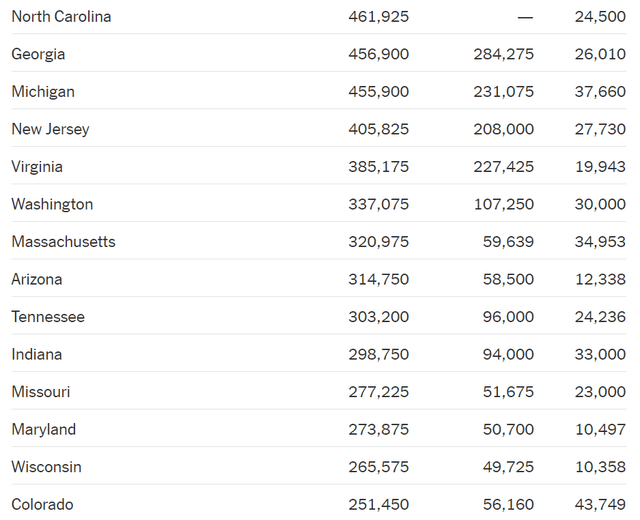The height and width of the screenshot is (520, 640).
Task: Click the 461,925 value for North Carolina
Action: pos(379,17)
